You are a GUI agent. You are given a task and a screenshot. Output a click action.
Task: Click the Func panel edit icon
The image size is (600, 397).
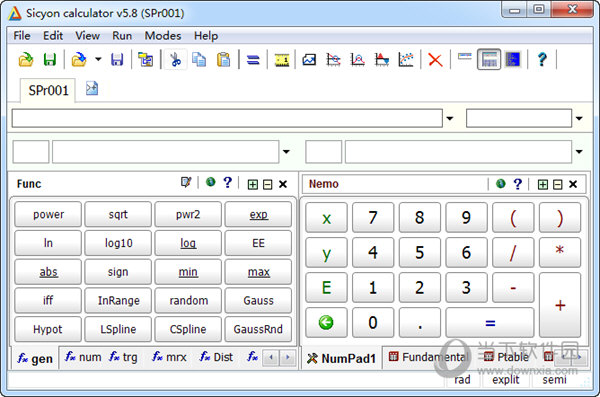click(186, 183)
